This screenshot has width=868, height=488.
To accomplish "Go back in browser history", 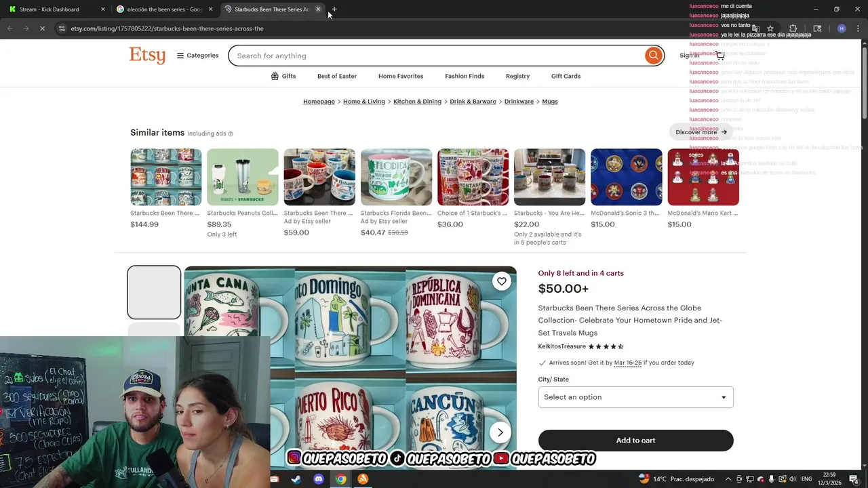I will click(x=9, y=28).
